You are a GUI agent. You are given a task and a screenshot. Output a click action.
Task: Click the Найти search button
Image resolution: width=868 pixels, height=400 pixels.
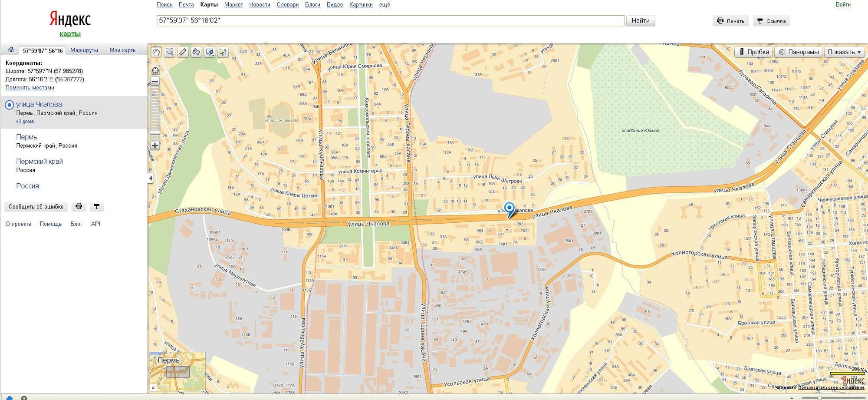pyautogui.click(x=641, y=20)
